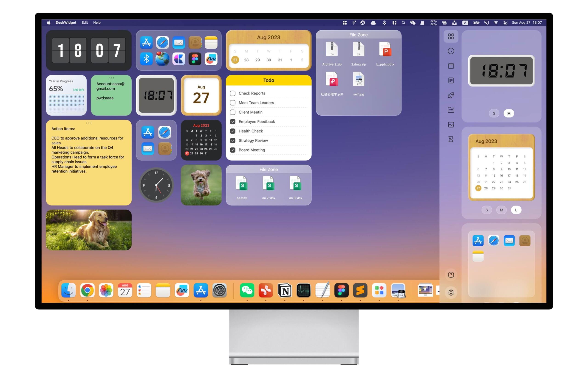Open the clock widgets category in sidebar
This screenshot has width=588, height=367.
451,51
